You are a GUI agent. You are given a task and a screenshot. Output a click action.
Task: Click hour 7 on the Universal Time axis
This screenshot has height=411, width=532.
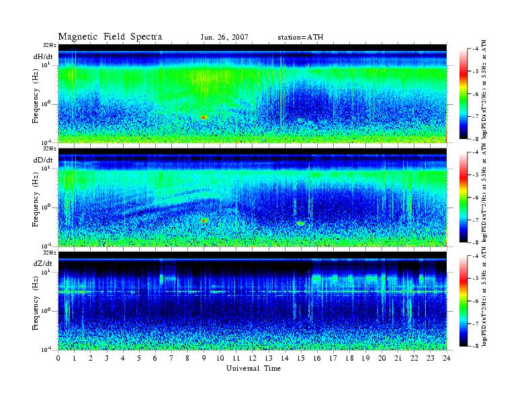[171, 358]
